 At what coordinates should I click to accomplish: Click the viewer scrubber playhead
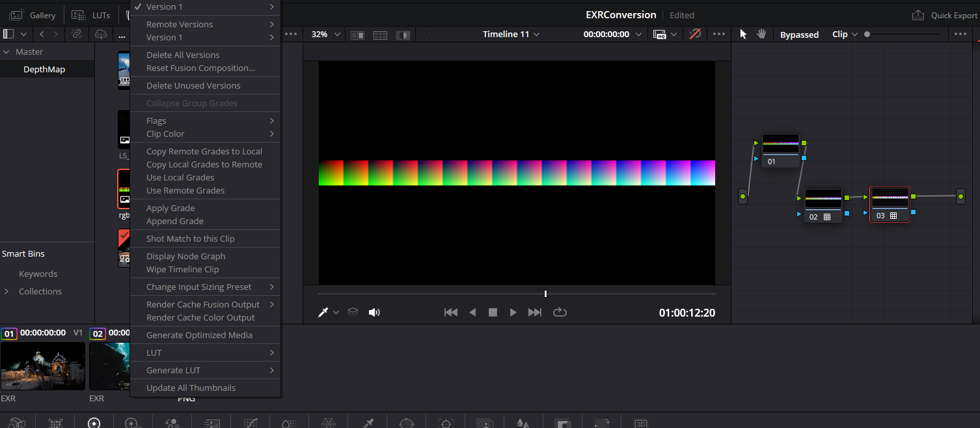[545, 294]
